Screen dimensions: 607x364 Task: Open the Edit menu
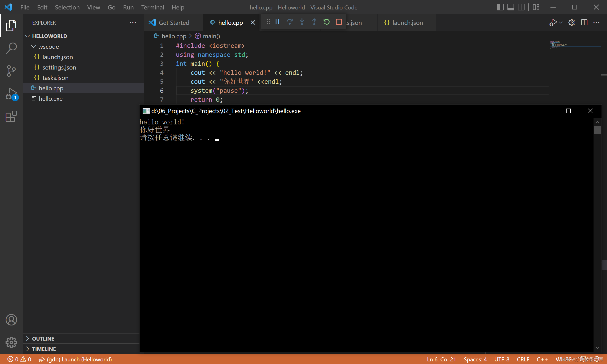point(42,7)
